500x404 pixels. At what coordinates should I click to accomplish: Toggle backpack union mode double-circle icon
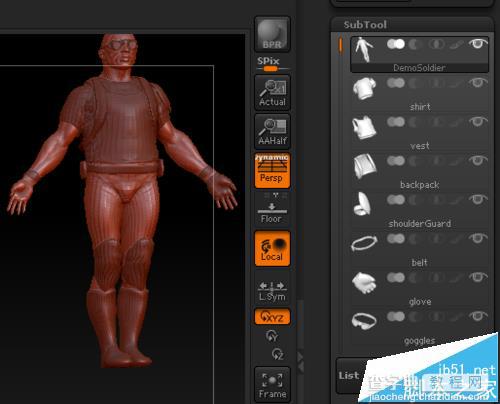(x=396, y=161)
